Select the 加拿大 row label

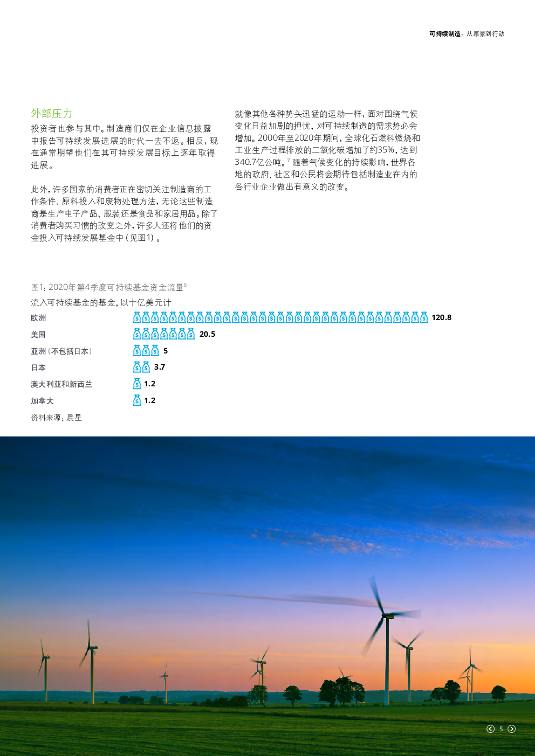point(42,401)
